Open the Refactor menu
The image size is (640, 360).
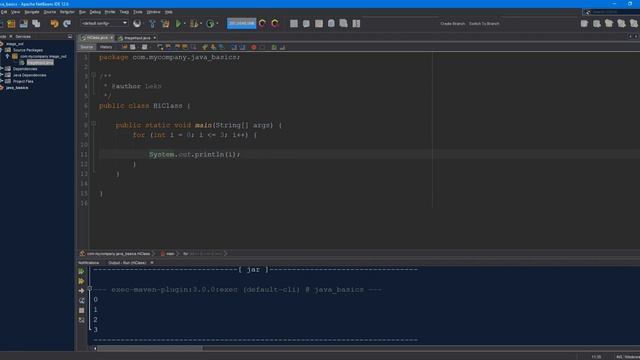pos(67,12)
